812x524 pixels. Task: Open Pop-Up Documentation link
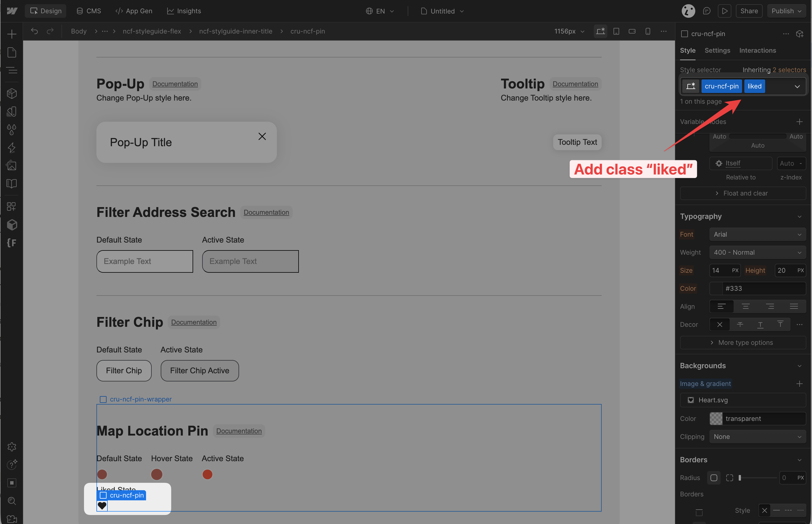175,84
